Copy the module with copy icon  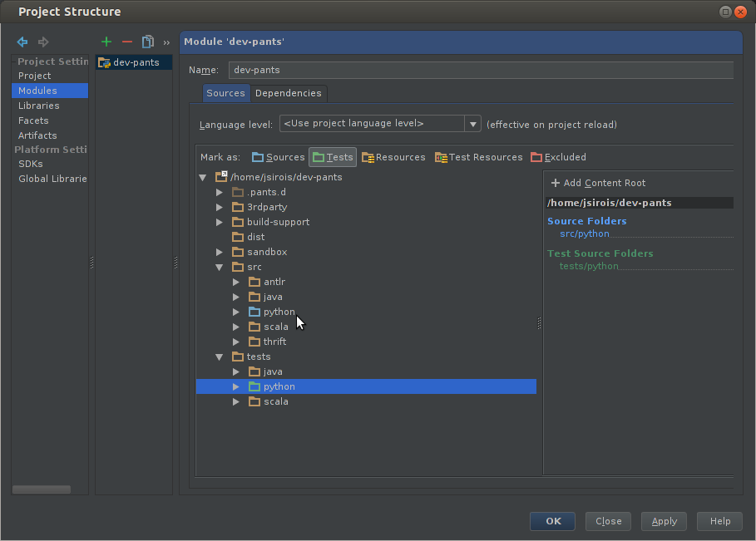tap(148, 42)
